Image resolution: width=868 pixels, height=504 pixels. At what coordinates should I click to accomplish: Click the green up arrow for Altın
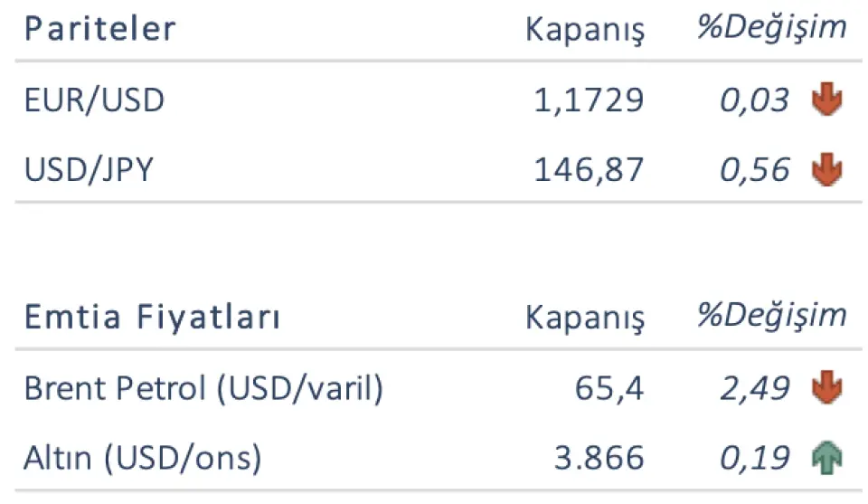826,460
